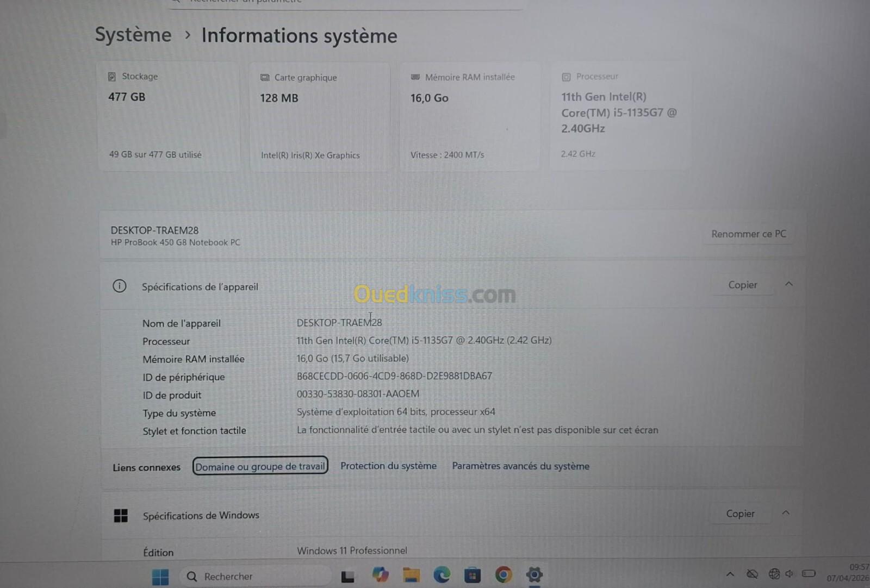The height and width of the screenshot is (588, 870).
Task: Launch Copilot from the taskbar
Action: [380, 575]
